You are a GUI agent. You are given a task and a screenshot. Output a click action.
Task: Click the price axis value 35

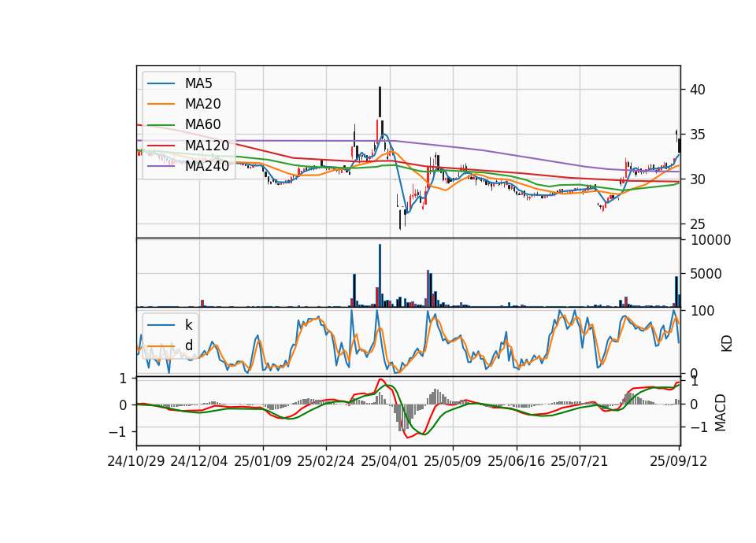[698, 135]
